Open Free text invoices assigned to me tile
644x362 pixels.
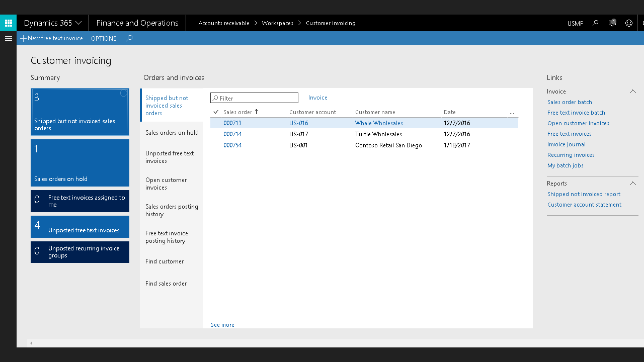[80, 201]
